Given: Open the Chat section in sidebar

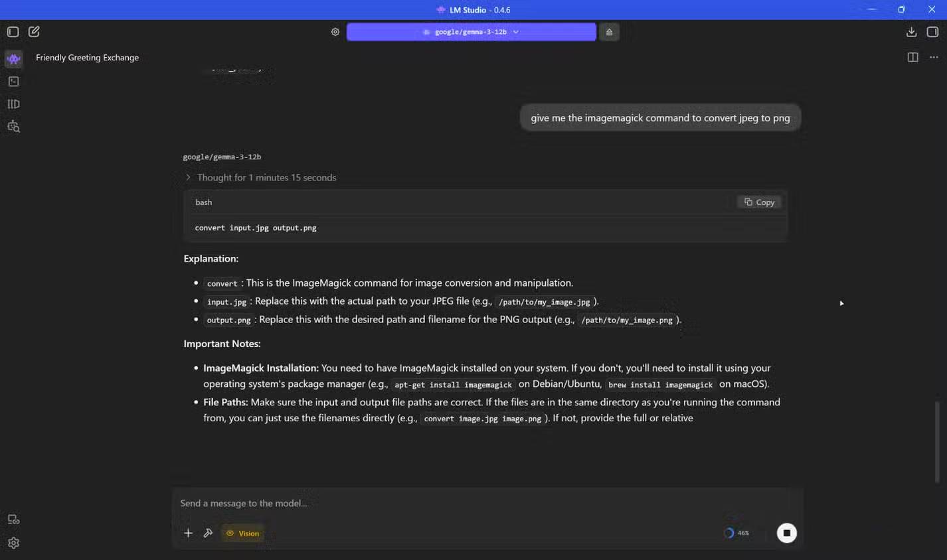Looking at the screenshot, I should pos(13,59).
